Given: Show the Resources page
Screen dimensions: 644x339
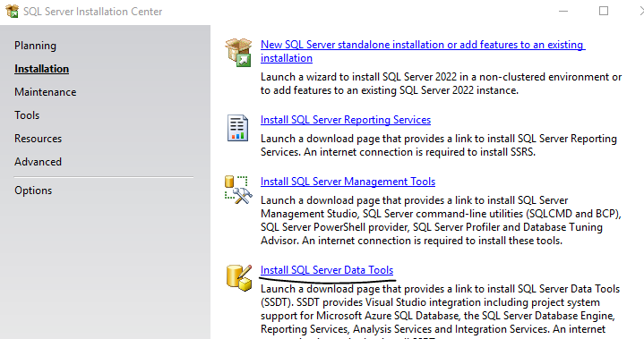Looking at the screenshot, I should (x=38, y=139).
